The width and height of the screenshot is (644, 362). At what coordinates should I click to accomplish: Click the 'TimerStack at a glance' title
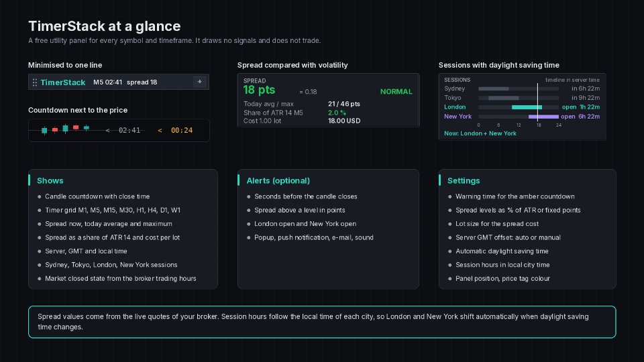[x=105, y=26]
